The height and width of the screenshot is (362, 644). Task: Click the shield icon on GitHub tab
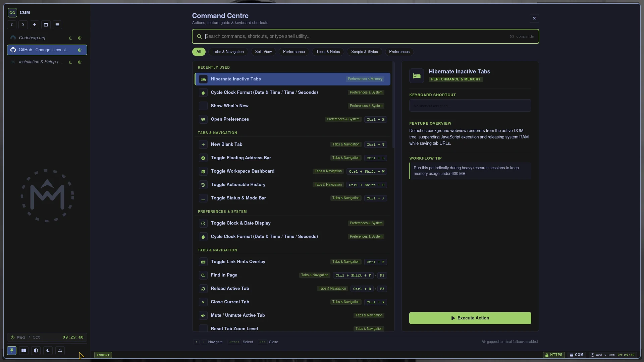click(x=79, y=50)
